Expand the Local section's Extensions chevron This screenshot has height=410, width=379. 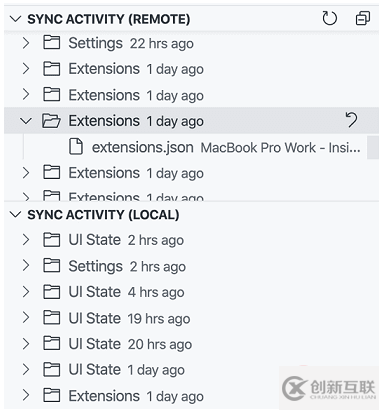coord(26,396)
